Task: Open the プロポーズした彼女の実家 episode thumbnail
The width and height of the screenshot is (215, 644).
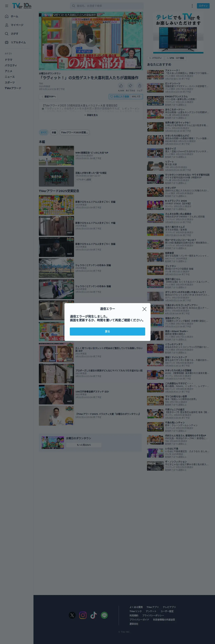Action: click(x=56, y=373)
